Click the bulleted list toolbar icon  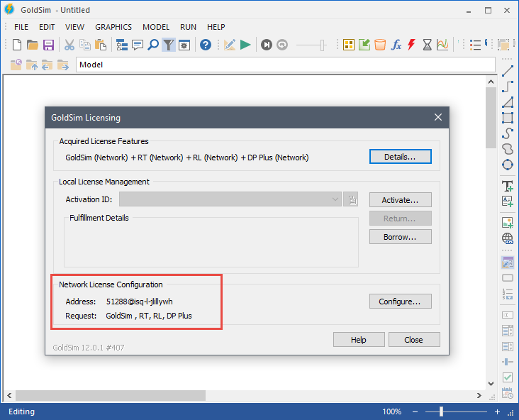pos(475,45)
